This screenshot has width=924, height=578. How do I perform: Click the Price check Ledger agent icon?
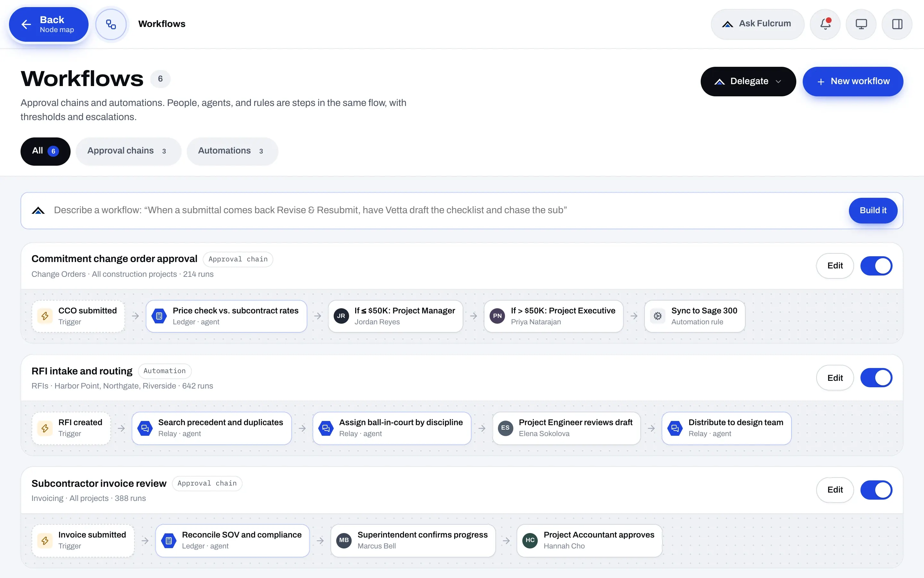(x=159, y=316)
